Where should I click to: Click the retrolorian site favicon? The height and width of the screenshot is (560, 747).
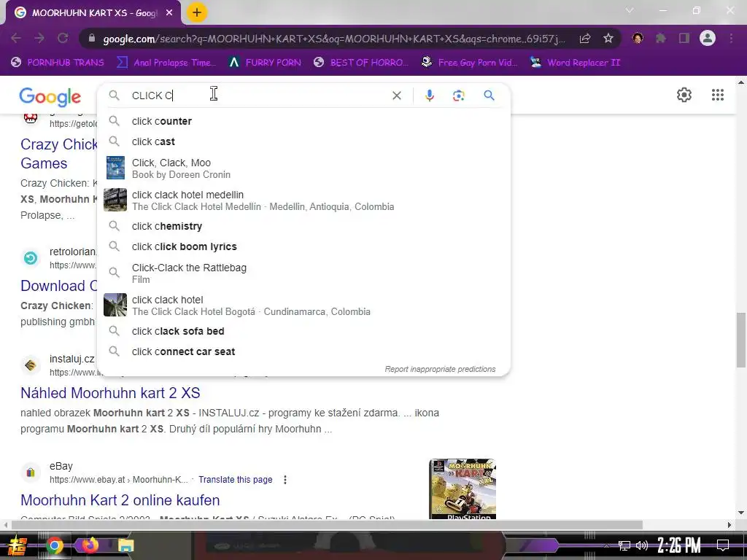click(31, 258)
